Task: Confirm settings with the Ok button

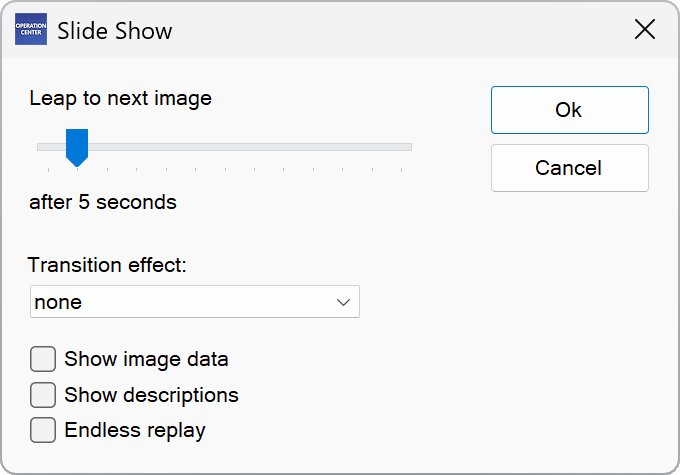Action: click(x=569, y=110)
